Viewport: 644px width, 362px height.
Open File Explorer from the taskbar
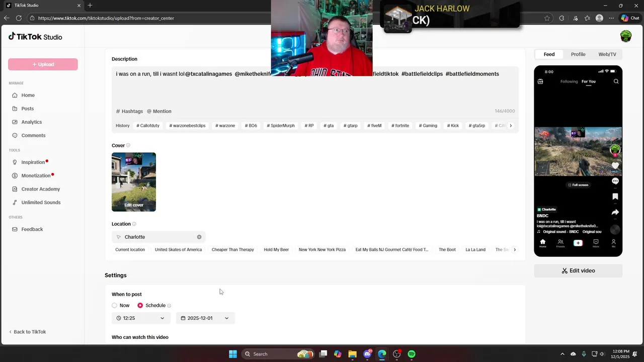(x=352, y=354)
